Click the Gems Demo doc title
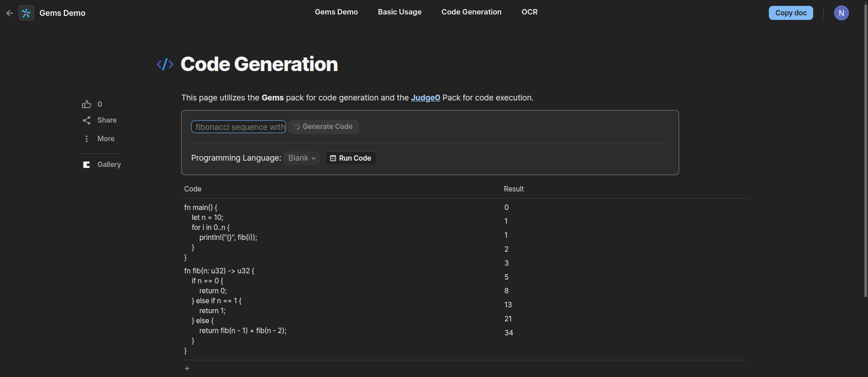The image size is (868, 377). click(62, 13)
